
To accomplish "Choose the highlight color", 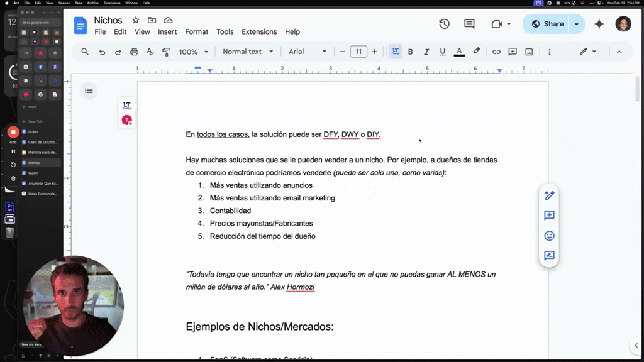I will click(x=476, y=52).
